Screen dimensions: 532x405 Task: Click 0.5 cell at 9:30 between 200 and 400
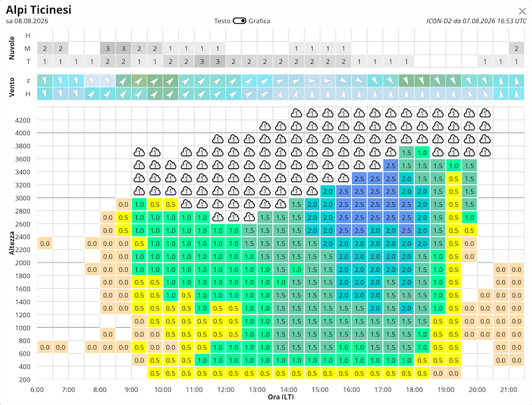pos(155,373)
